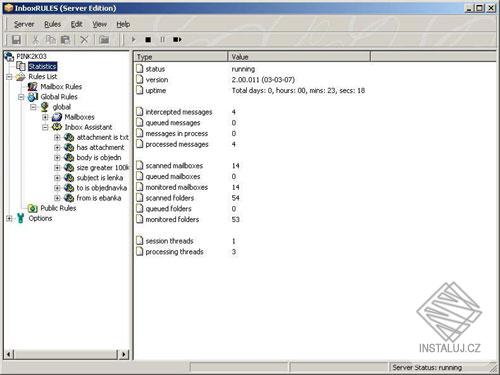The image size is (500, 375).
Task: Click icon of 'from is ebanka' rule
Action: [x=69, y=198]
